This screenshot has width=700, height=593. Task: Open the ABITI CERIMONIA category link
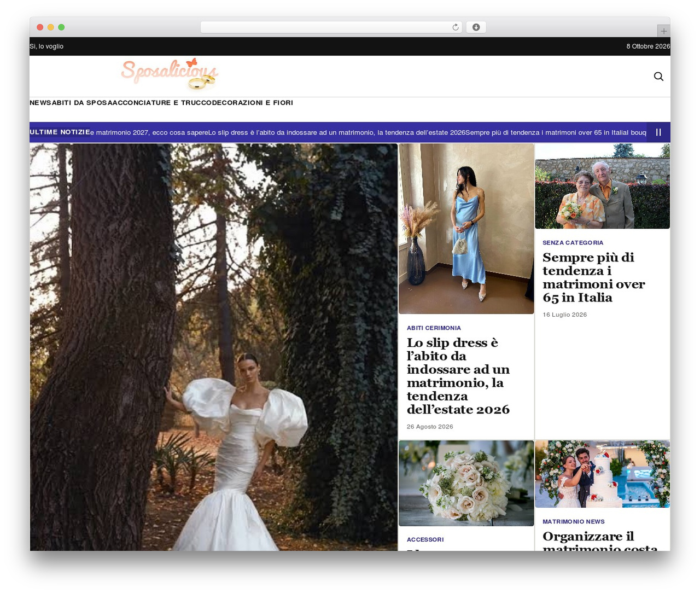[x=434, y=328]
